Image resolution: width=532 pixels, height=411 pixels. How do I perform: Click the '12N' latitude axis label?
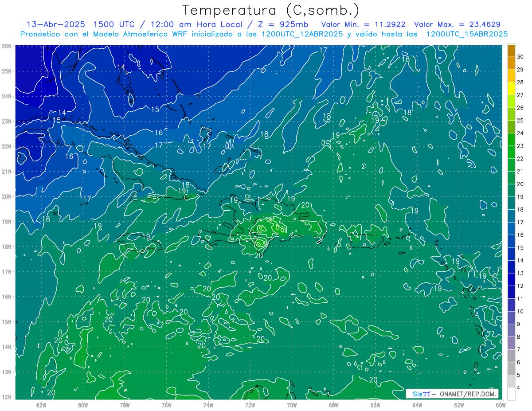coord(7,397)
